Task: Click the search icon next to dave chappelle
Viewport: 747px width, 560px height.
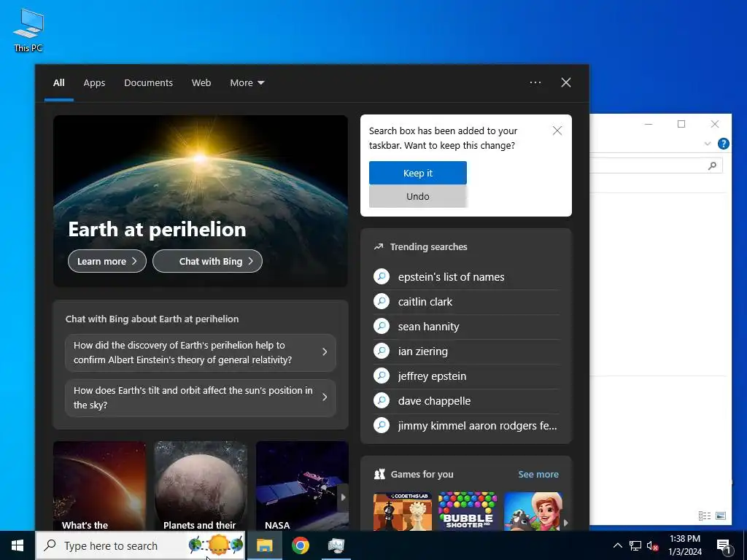Action: pyautogui.click(x=382, y=400)
